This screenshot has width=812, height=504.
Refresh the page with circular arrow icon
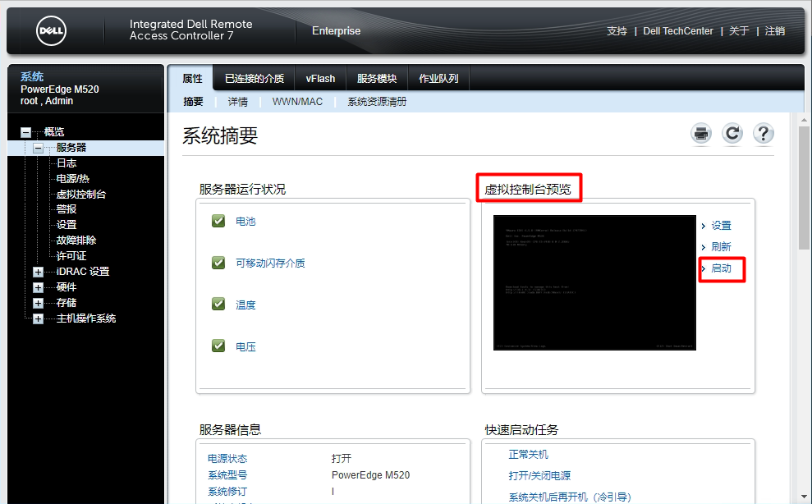tap(732, 134)
